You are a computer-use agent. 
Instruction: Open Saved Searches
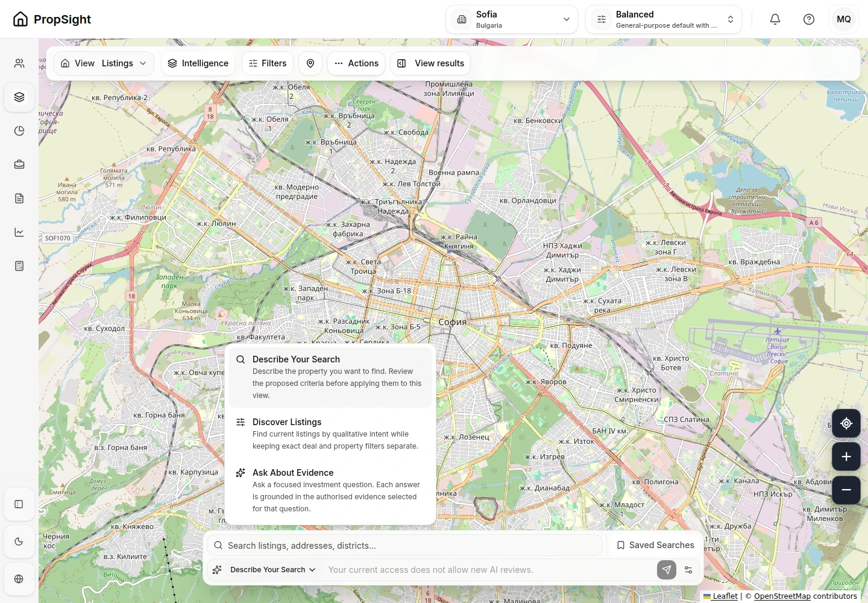pos(655,545)
